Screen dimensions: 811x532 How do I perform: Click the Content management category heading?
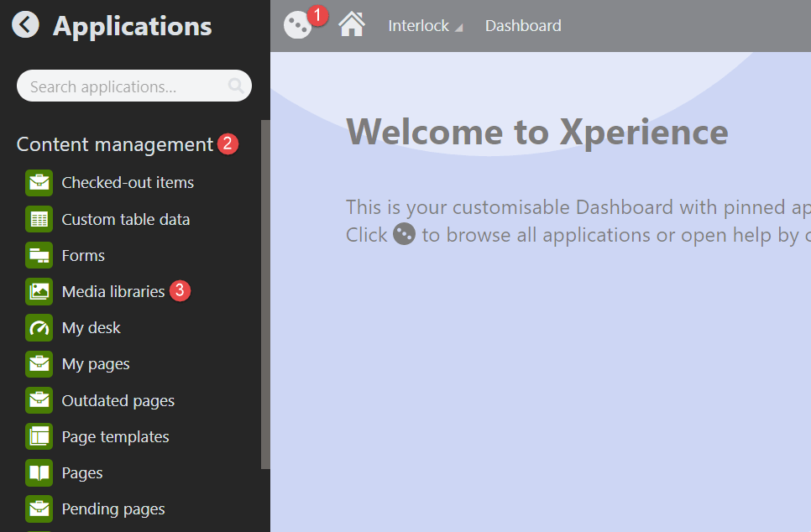(115, 144)
